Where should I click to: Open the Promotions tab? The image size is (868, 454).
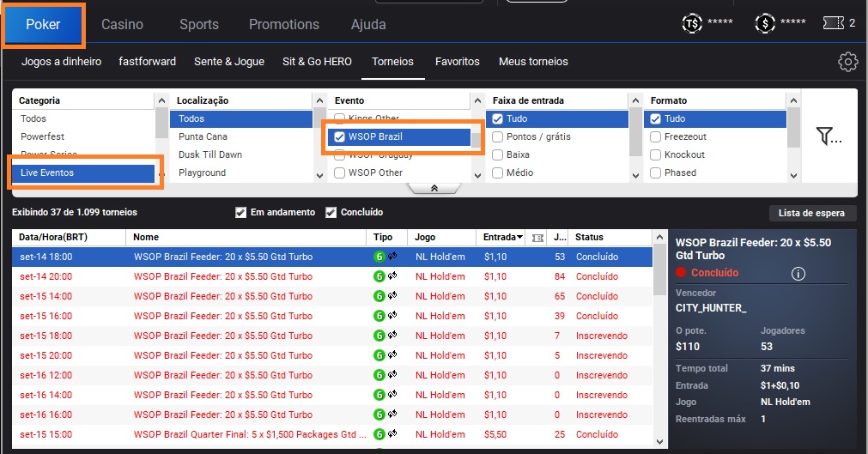(284, 24)
